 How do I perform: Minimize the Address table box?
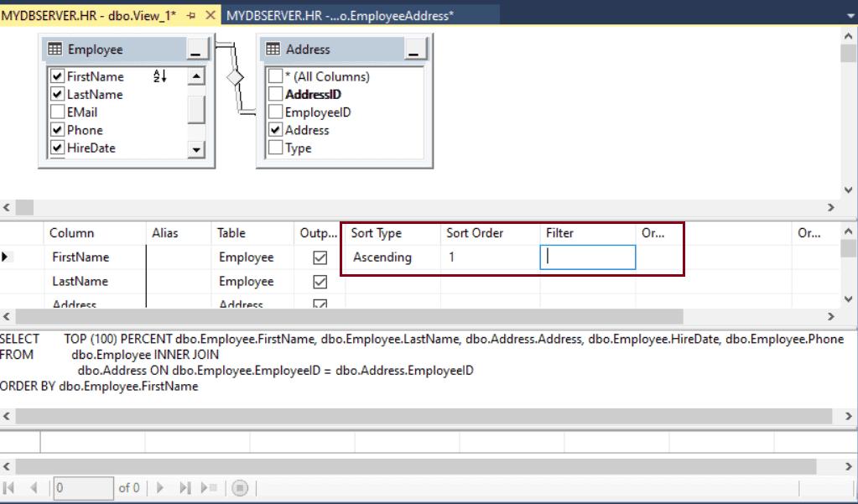click(x=414, y=49)
